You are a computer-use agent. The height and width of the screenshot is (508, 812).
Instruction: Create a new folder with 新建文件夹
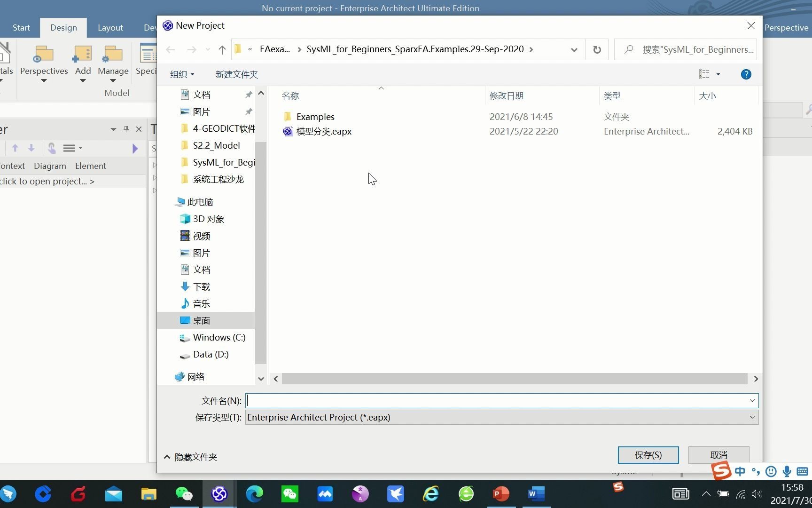(236, 74)
